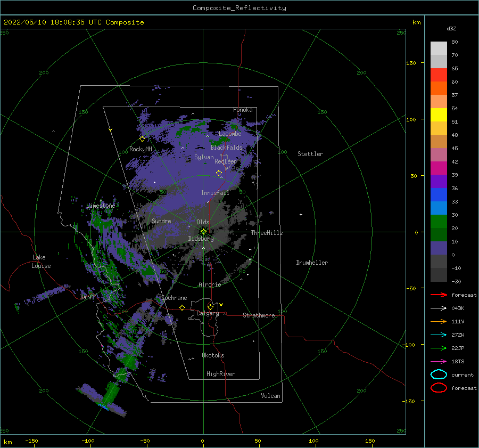Click the Cochrane city label

pos(174,298)
